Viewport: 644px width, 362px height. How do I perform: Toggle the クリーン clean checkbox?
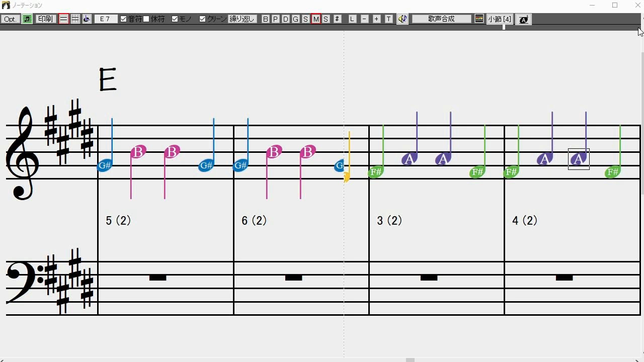(213, 19)
